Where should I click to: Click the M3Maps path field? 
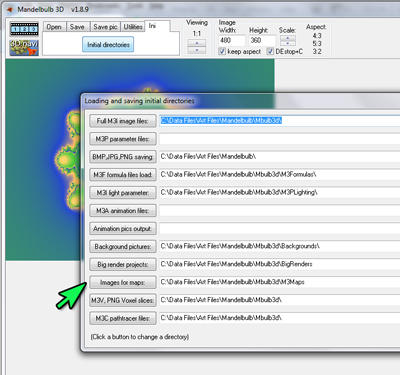pos(279,282)
